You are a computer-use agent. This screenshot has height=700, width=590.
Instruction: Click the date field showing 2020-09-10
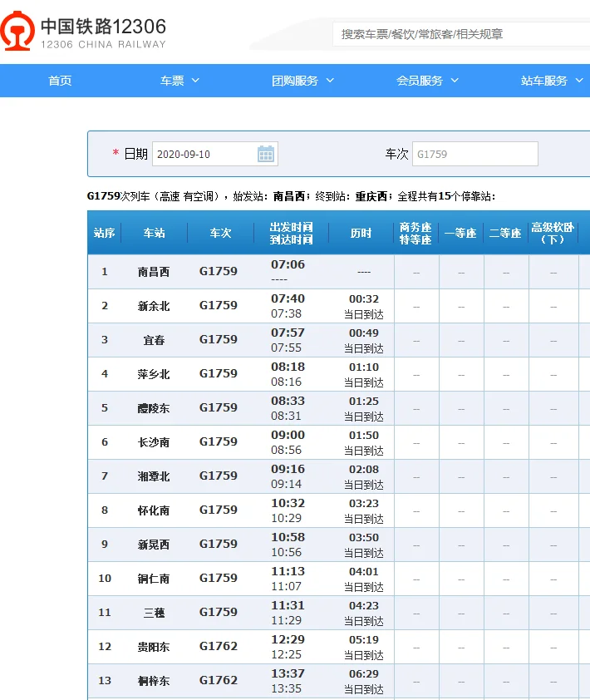[215, 154]
